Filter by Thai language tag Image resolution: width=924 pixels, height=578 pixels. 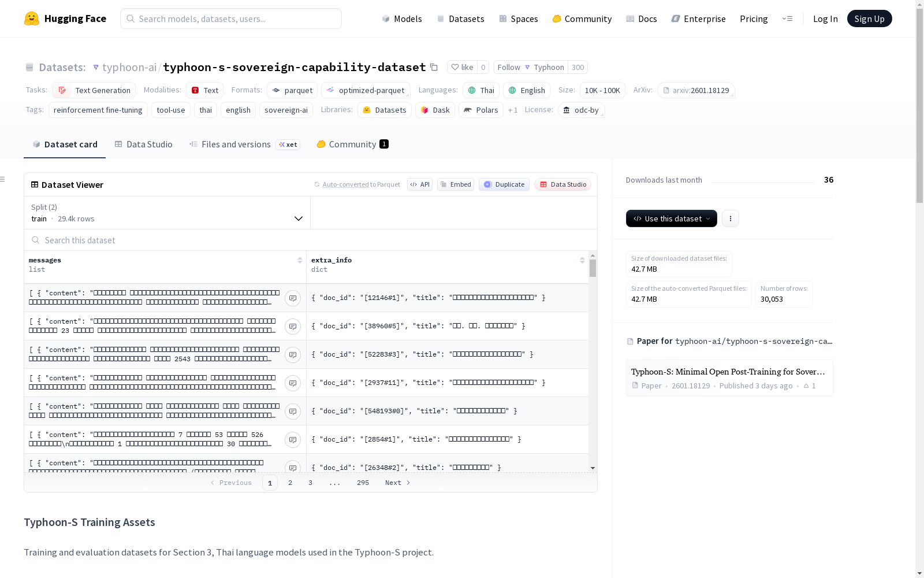(x=481, y=90)
